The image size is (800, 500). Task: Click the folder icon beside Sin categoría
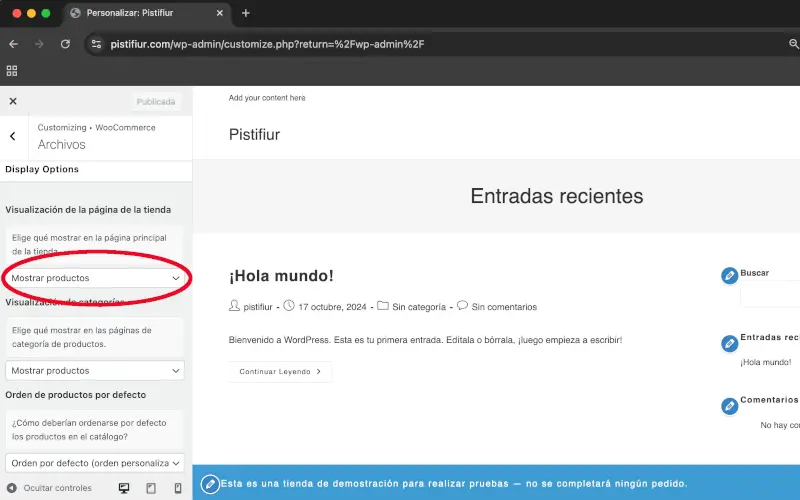click(383, 306)
